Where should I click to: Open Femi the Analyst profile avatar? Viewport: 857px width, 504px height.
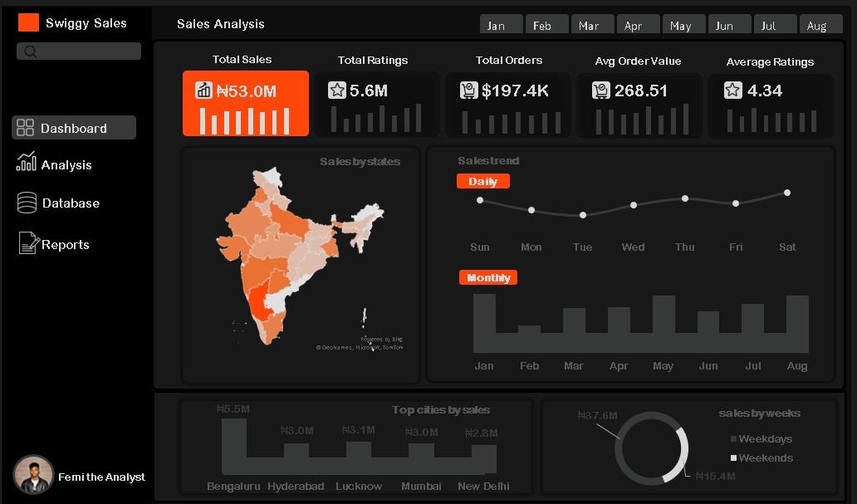click(33, 476)
